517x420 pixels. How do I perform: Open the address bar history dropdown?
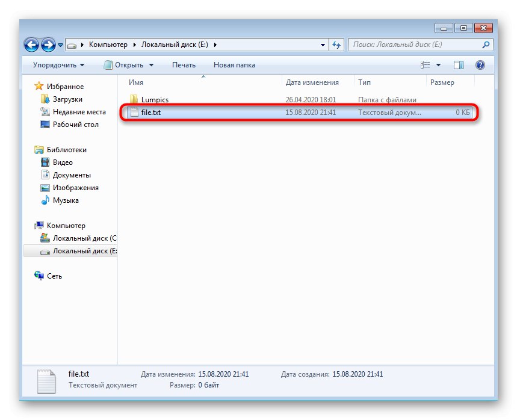click(x=323, y=45)
